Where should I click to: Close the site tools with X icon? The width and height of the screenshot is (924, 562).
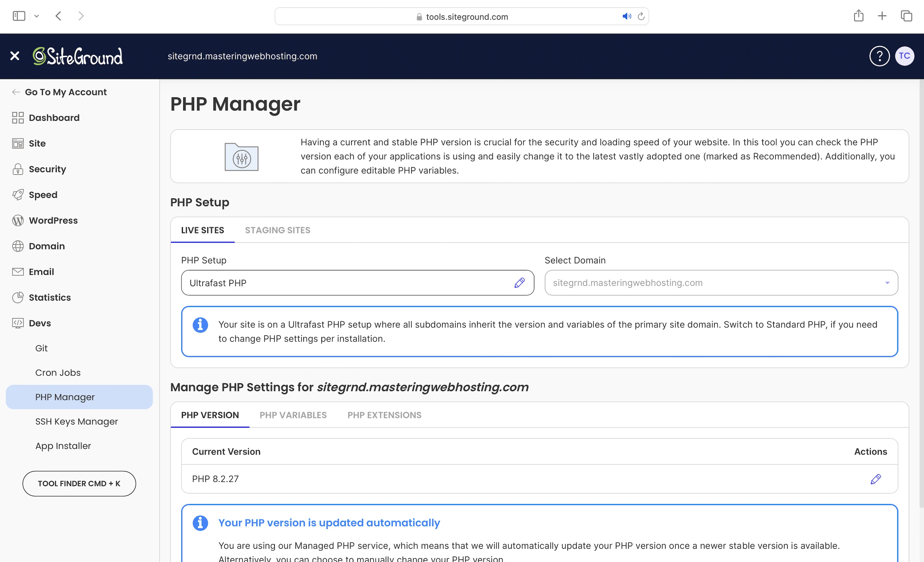[15, 56]
